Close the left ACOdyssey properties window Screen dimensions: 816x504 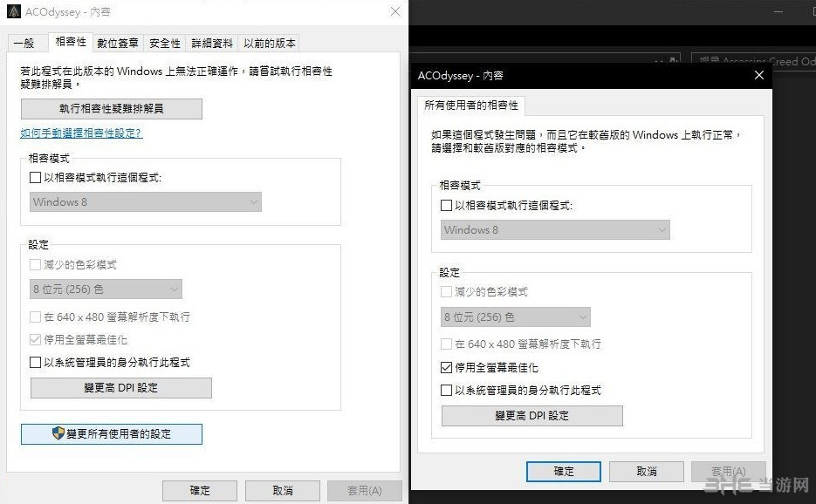395,12
